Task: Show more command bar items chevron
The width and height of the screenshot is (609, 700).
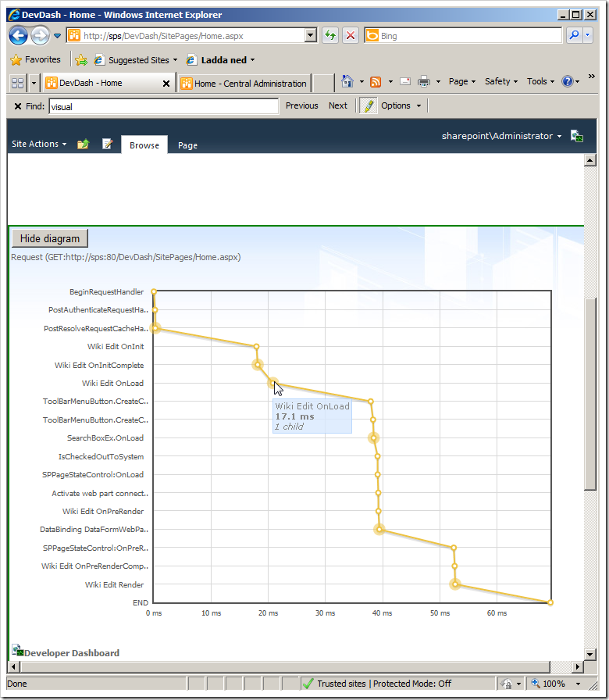Action: pyautogui.click(x=592, y=77)
